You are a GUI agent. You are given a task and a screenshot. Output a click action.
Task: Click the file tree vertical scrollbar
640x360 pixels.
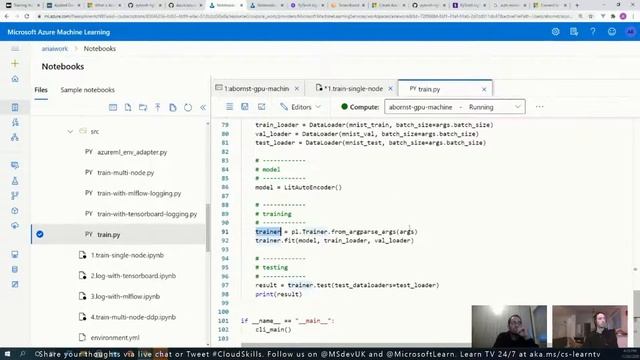coord(208,229)
